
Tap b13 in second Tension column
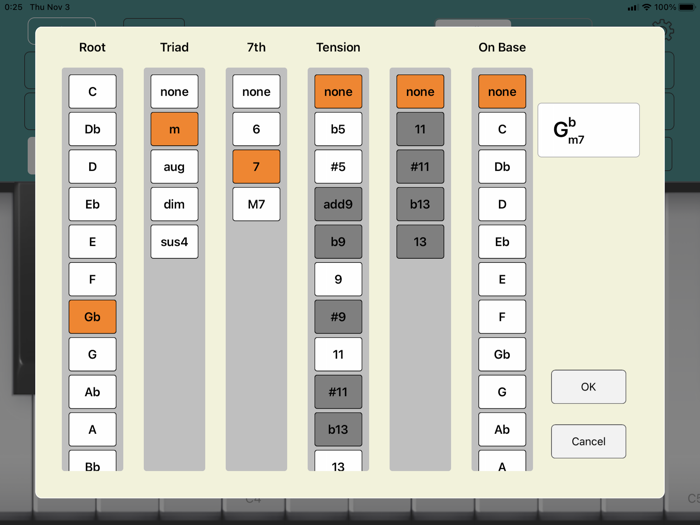click(x=420, y=204)
